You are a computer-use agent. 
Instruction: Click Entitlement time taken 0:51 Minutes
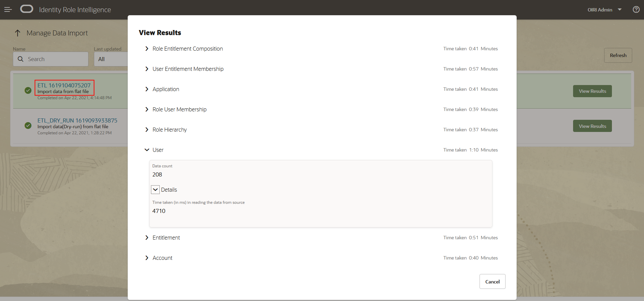point(470,238)
